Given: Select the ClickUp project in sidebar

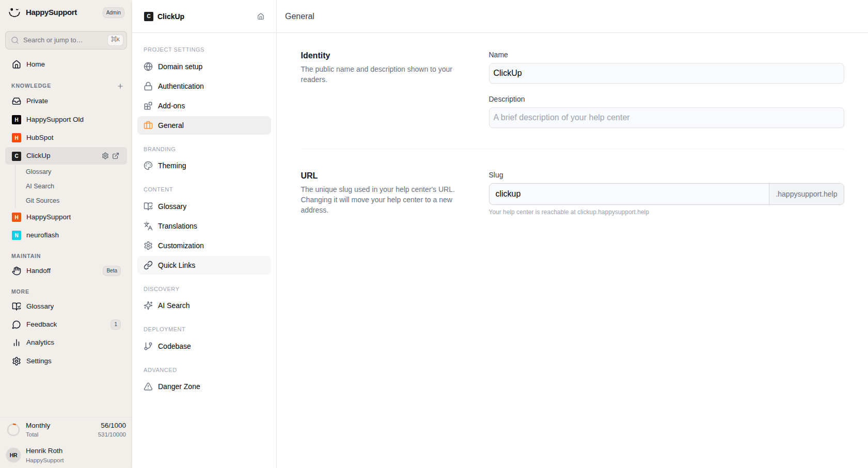Looking at the screenshot, I should [x=66, y=156].
